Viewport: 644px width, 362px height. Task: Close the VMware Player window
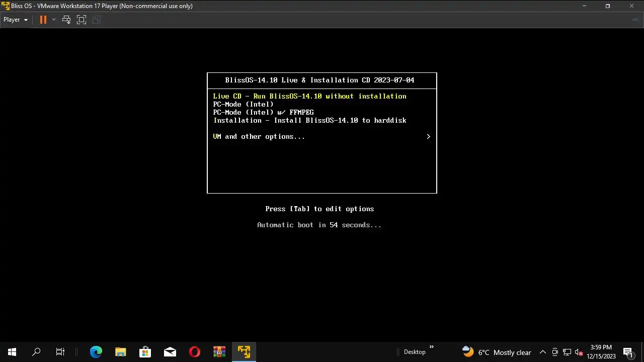coord(631,6)
